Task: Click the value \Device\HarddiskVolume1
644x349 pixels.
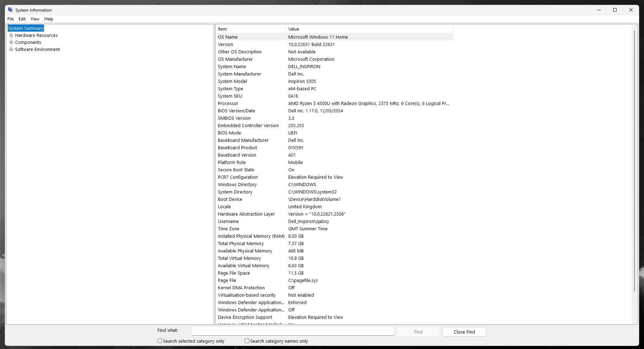Action: point(315,199)
